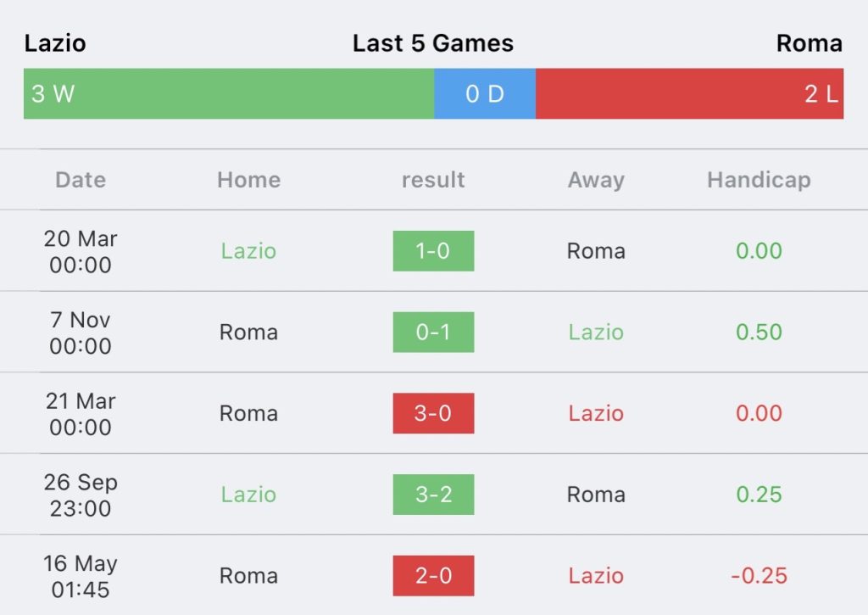Select the red 2-0 result badge

[x=433, y=576]
